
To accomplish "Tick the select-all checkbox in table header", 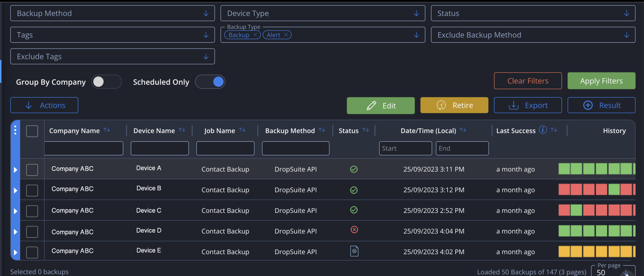I will (x=32, y=131).
